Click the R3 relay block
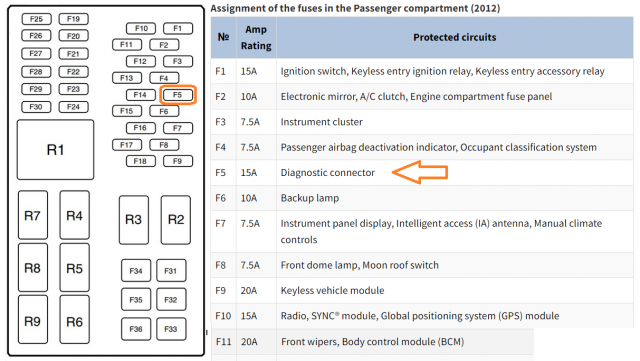The image size is (640, 361). tap(133, 220)
